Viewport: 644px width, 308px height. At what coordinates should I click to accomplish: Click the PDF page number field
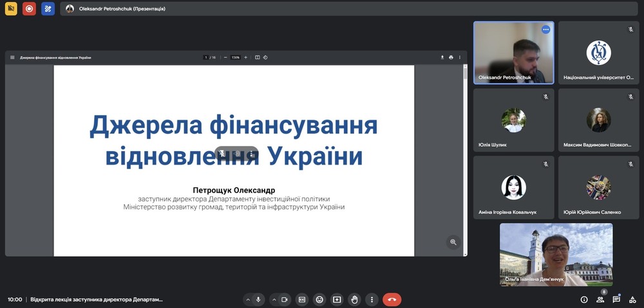(206, 57)
